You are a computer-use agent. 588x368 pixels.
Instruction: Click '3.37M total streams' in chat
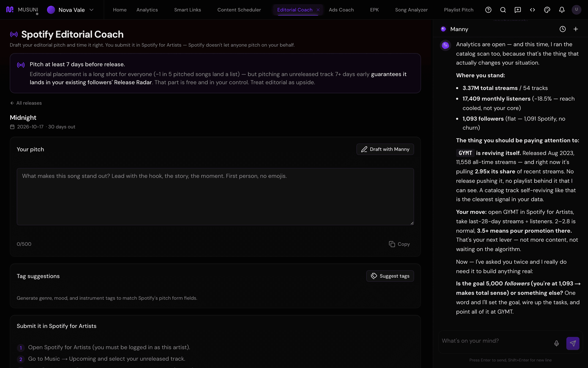[x=490, y=88]
